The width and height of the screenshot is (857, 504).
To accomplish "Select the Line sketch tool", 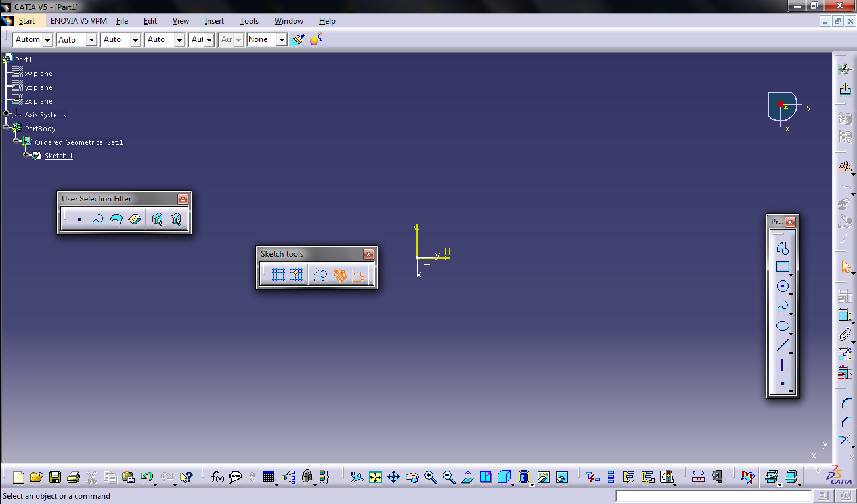I will 782,345.
